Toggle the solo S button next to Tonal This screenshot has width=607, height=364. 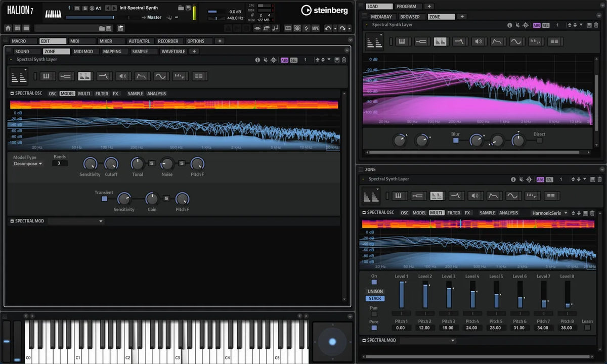pos(151,163)
